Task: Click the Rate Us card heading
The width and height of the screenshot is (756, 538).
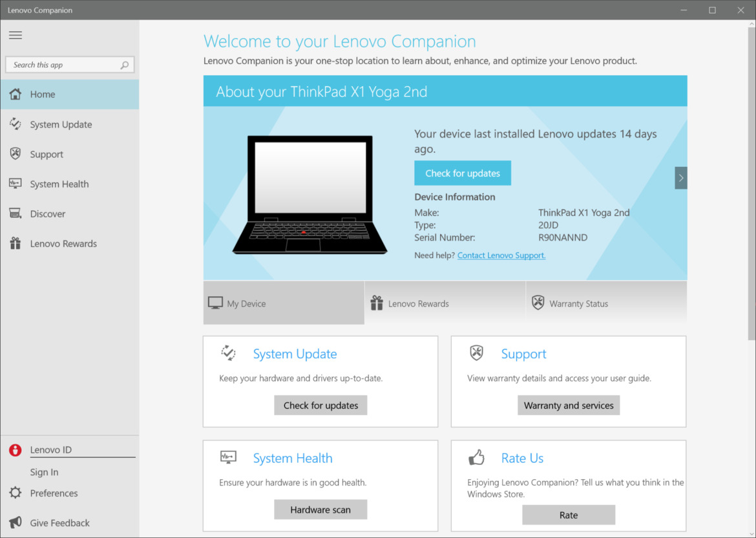Action: tap(522, 458)
